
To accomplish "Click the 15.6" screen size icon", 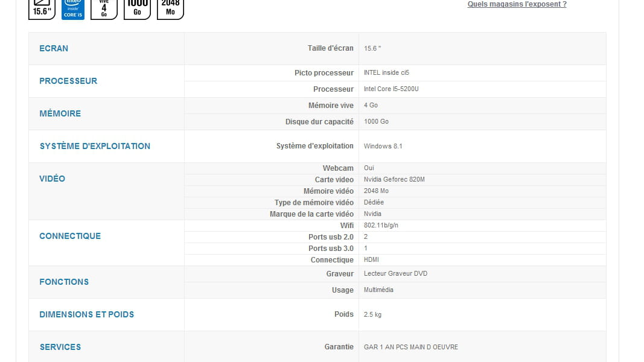I will pyautogui.click(x=42, y=10).
